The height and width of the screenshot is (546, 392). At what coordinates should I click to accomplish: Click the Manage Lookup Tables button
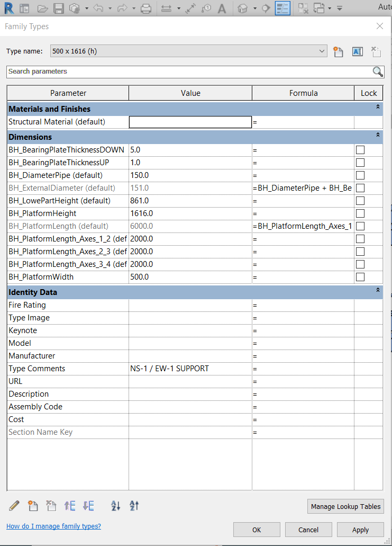[345, 506]
